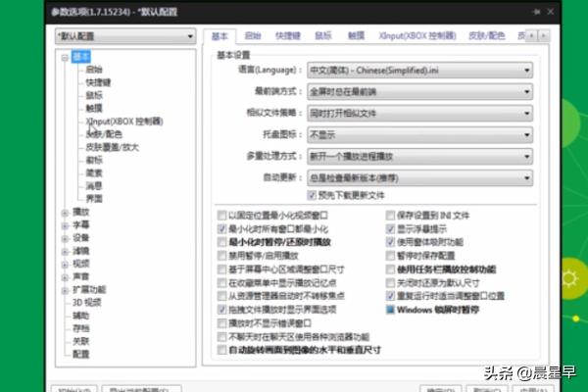The width and height of the screenshot is (588, 392).
Task: Switch to the 快捷键 tab
Action: (288, 34)
